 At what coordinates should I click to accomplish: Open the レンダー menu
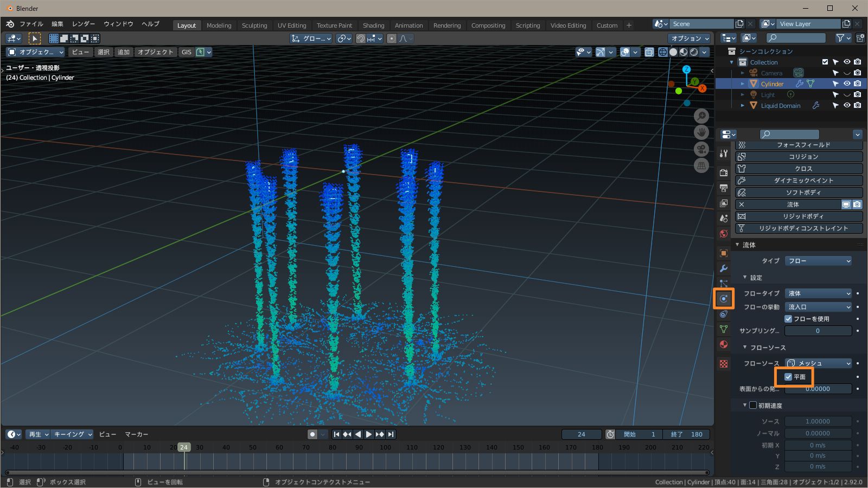click(x=84, y=24)
